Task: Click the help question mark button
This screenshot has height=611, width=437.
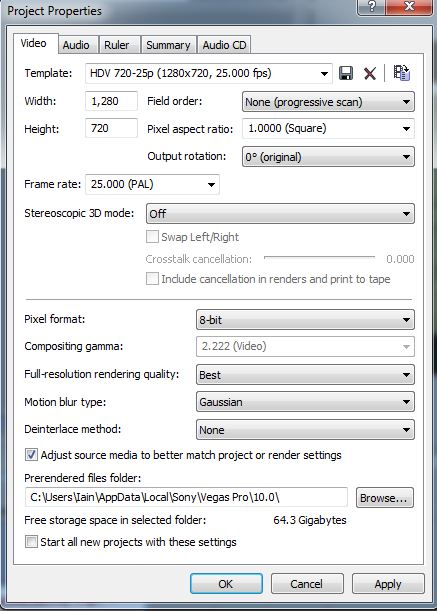Action: click(x=372, y=7)
